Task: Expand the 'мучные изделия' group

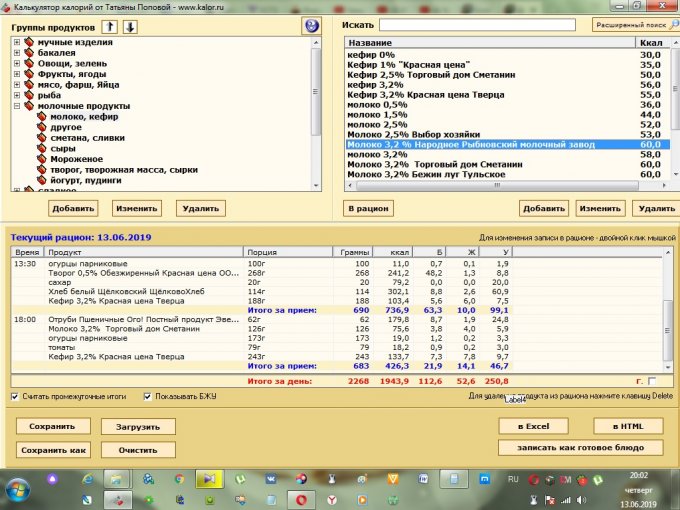Action: [17, 43]
